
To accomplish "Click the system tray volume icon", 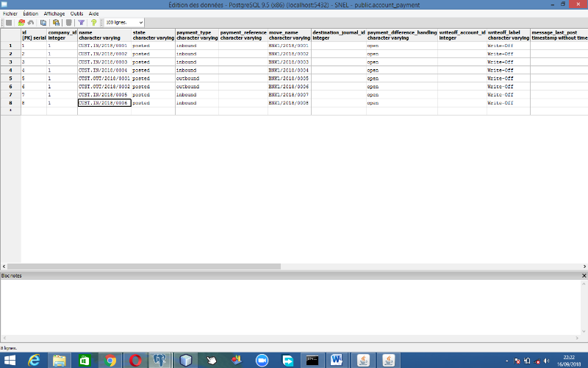I will [546, 361].
